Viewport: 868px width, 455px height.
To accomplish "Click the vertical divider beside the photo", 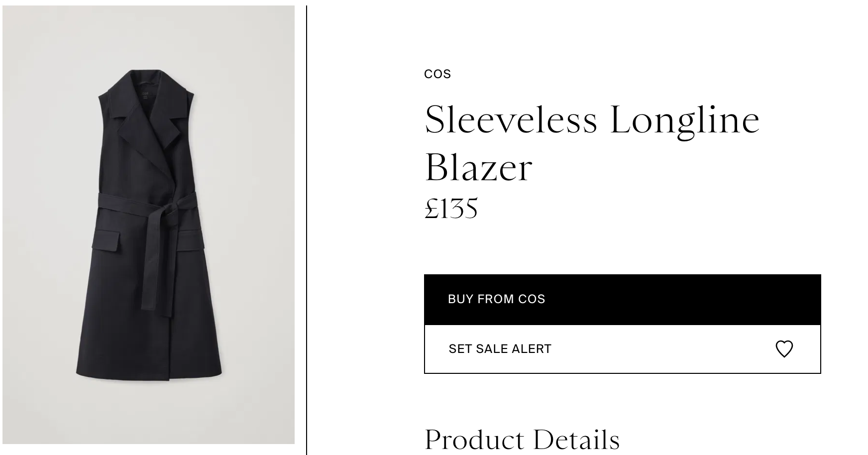I will [x=307, y=229].
